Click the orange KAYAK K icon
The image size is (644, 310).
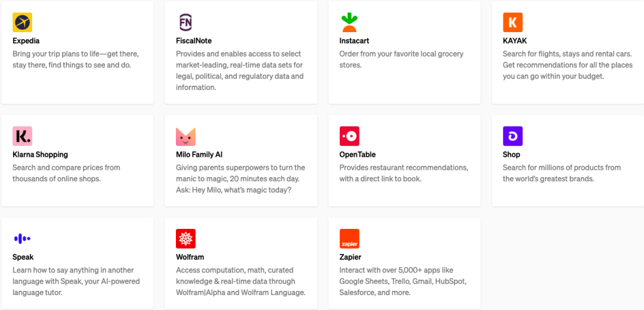tap(512, 23)
